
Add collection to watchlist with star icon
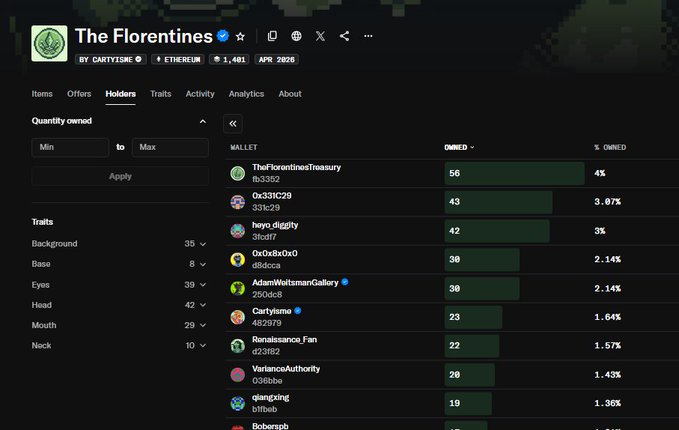tap(240, 36)
